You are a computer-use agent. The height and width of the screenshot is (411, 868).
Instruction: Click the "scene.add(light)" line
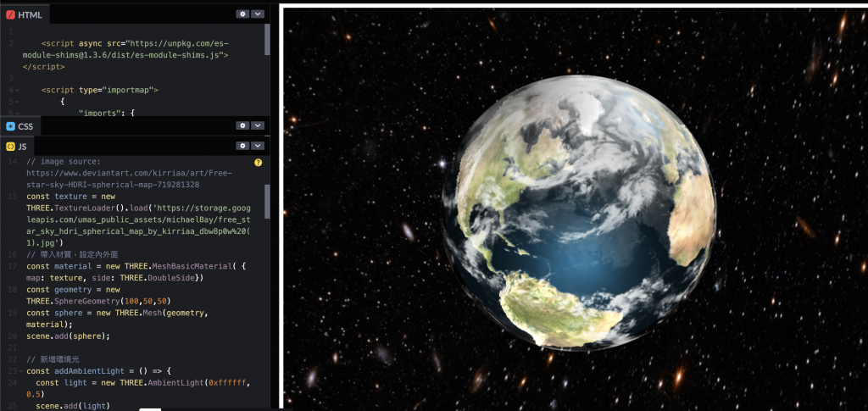(73, 406)
